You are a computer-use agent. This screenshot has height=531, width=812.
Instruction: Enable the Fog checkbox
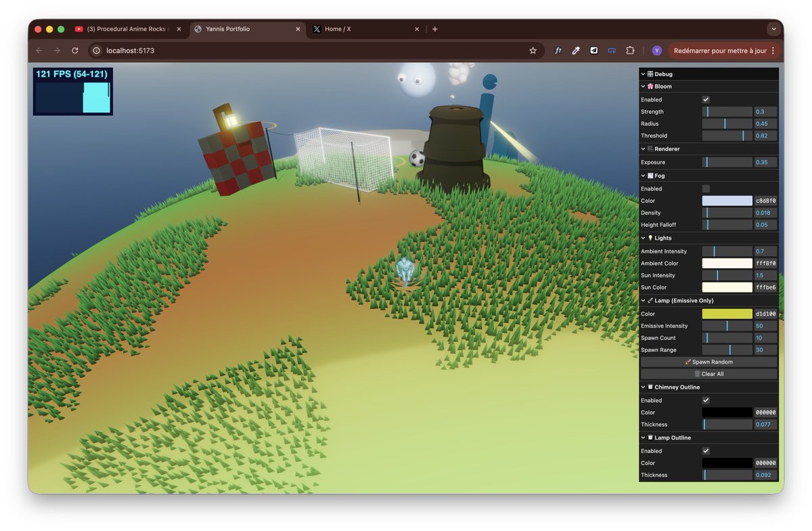tap(706, 189)
